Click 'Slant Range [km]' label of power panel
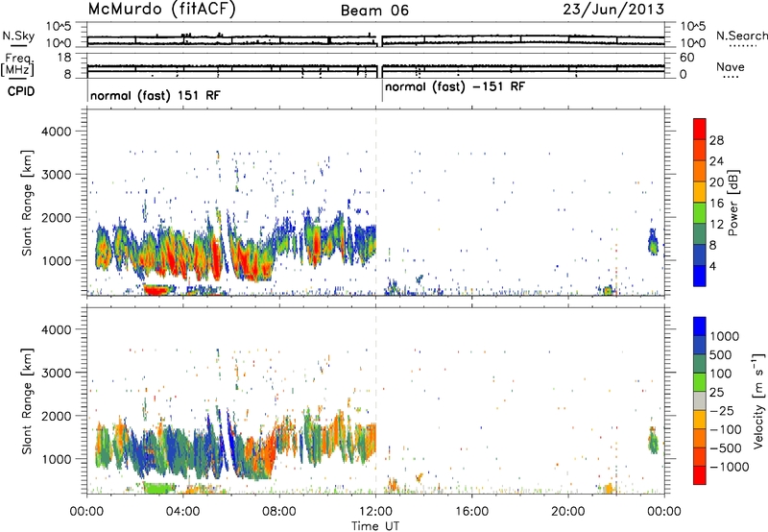The width and height of the screenshot is (768, 532). pos(28,203)
